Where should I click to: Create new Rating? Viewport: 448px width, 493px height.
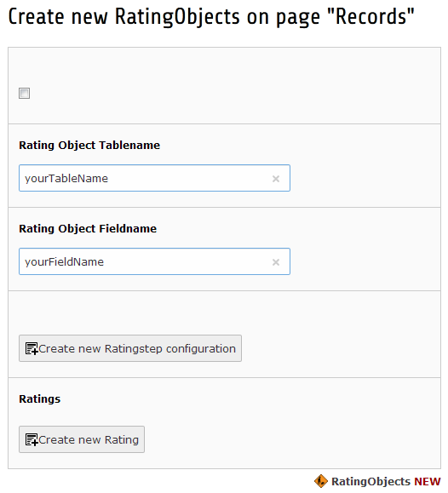click(82, 439)
